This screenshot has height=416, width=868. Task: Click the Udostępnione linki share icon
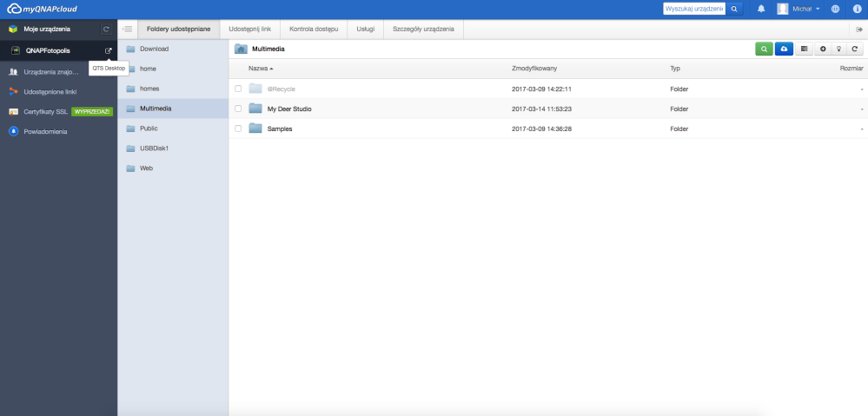[13, 91]
